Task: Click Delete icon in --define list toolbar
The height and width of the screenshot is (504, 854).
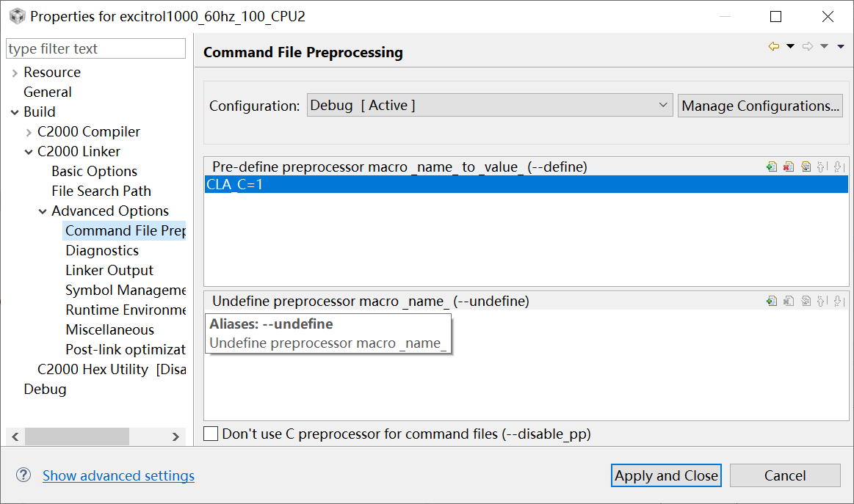Action: click(x=789, y=167)
